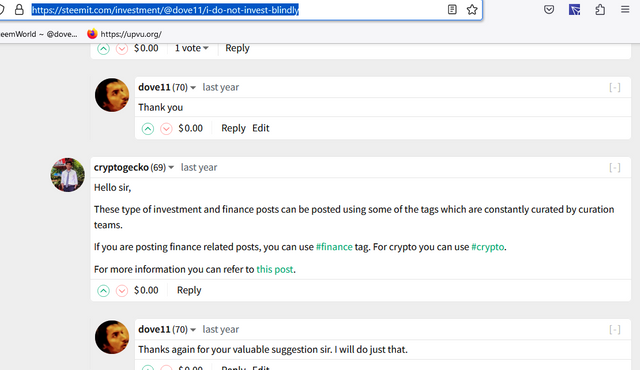The width and height of the screenshot is (640, 370).
Task: Open the SteemWorld ~ @dove bookmark
Action: pyautogui.click(x=39, y=34)
